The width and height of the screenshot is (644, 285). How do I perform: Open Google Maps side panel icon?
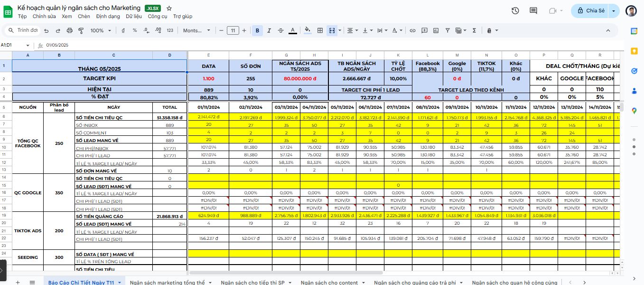point(634,111)
